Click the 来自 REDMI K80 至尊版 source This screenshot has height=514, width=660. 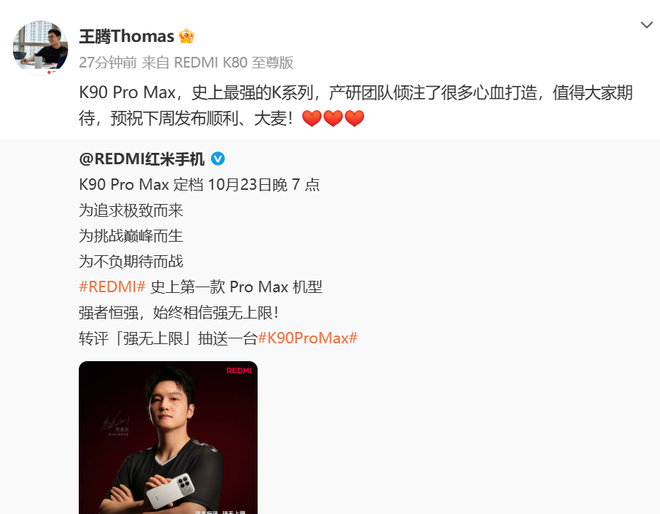click(x=217, y=62)
